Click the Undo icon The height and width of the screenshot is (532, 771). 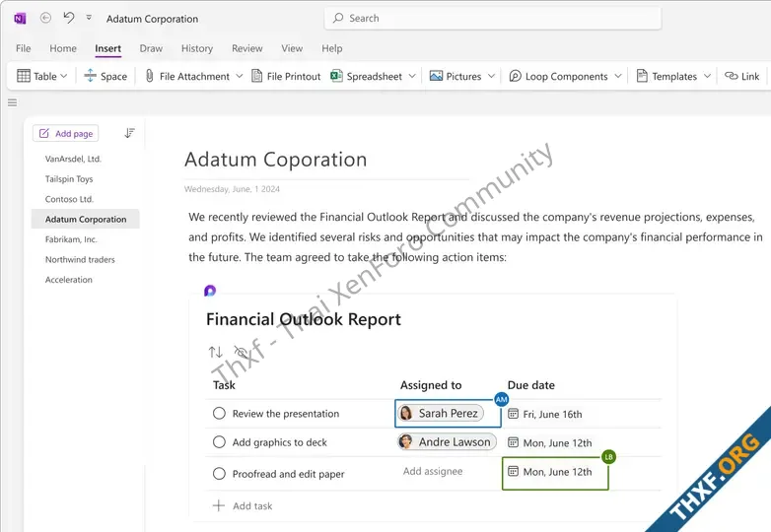coord(69,18)
